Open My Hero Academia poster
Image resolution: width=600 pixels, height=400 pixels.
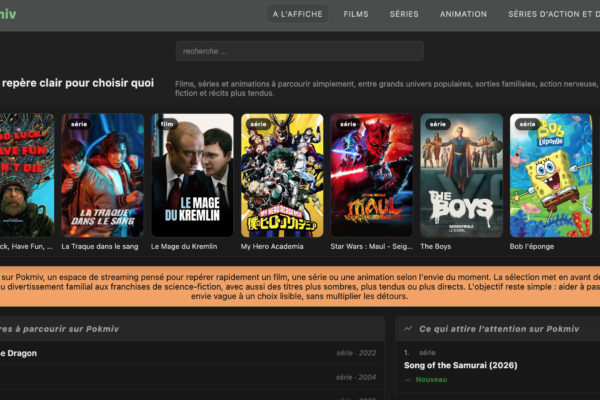coord(282,175)
